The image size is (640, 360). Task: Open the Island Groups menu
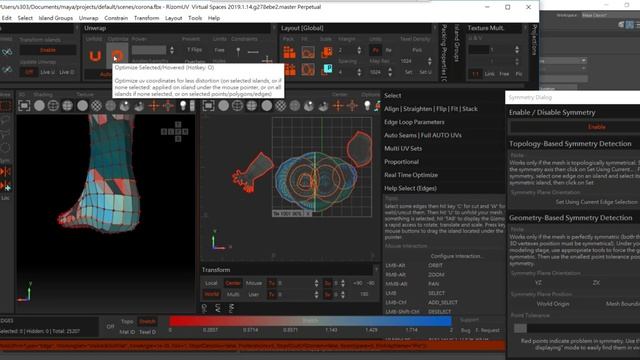coord(56,18)
